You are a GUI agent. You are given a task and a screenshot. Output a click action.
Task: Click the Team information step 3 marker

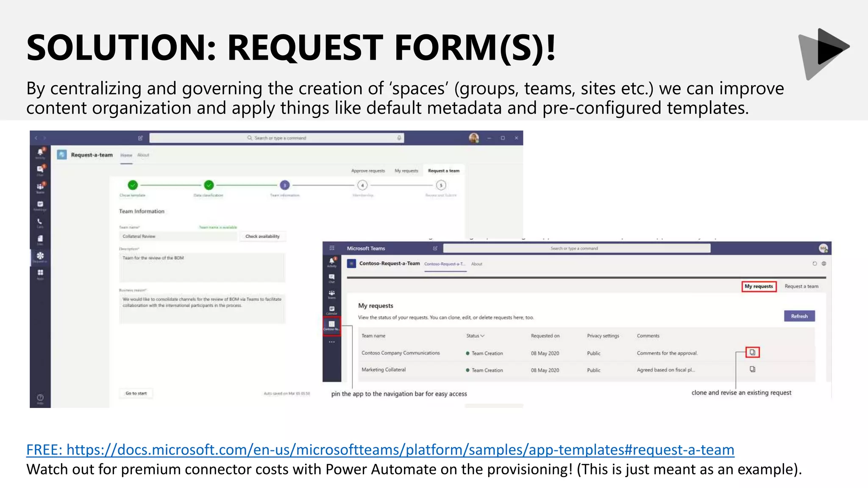pos(285,185)
